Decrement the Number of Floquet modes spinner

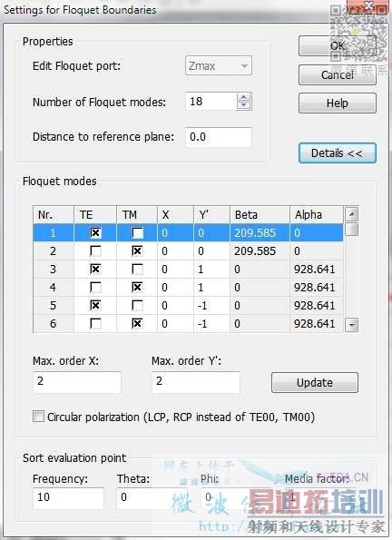pos(244,105)
